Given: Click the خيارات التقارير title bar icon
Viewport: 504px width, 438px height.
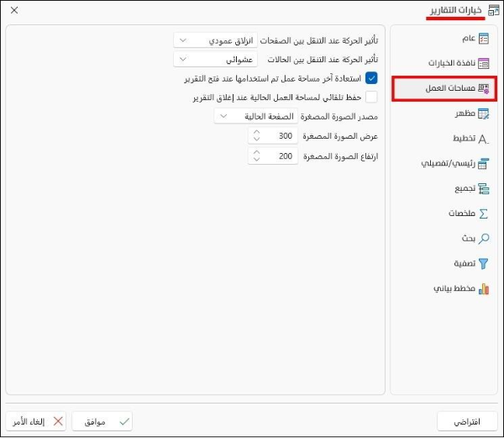Looking at the screenshot, I should 493,10.
